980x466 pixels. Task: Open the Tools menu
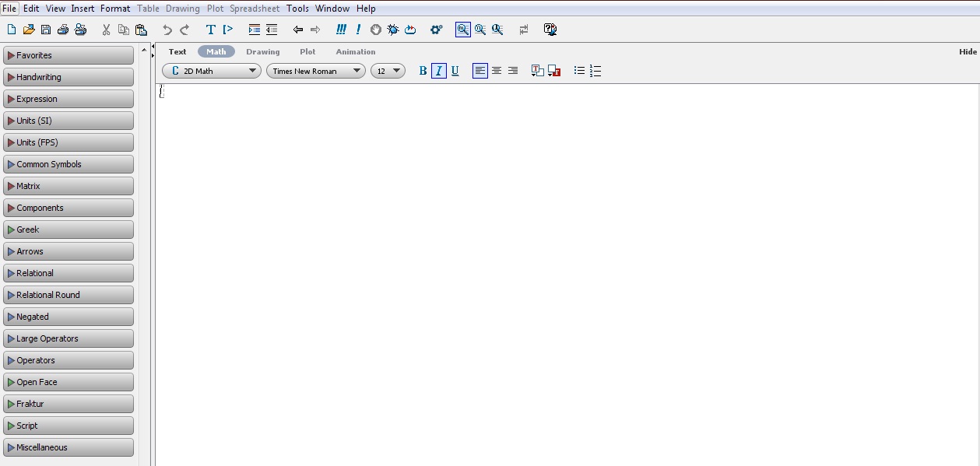pyautogui.click(x=297, y=9)
